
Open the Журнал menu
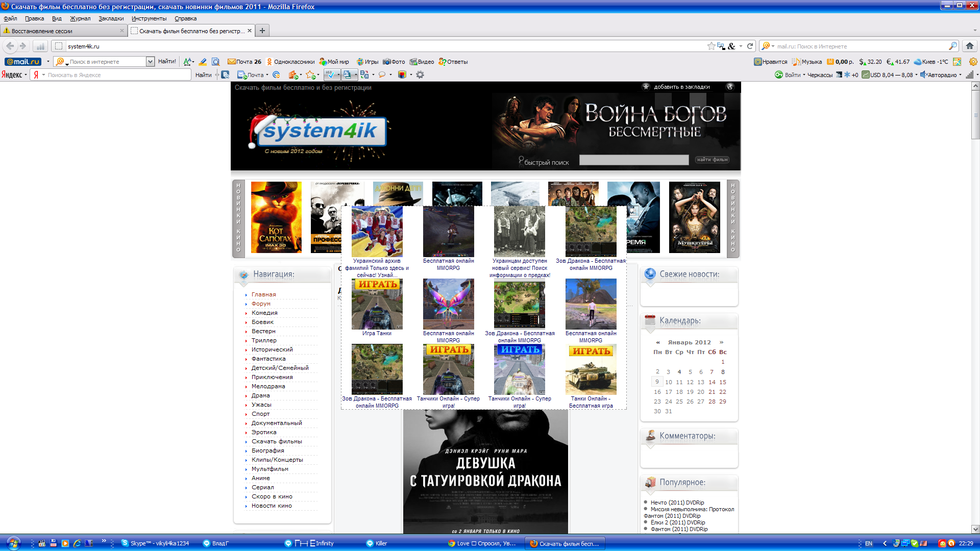[80, 18]
